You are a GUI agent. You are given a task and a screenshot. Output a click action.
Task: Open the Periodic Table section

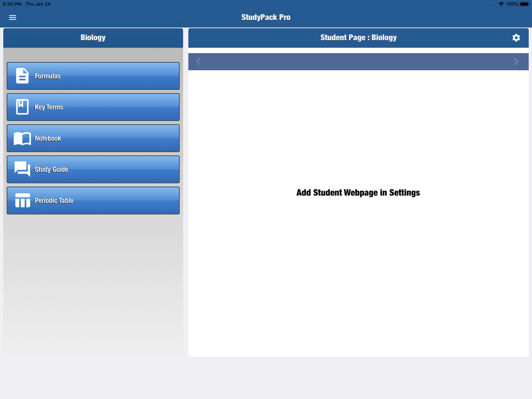(x=93, y=201)
